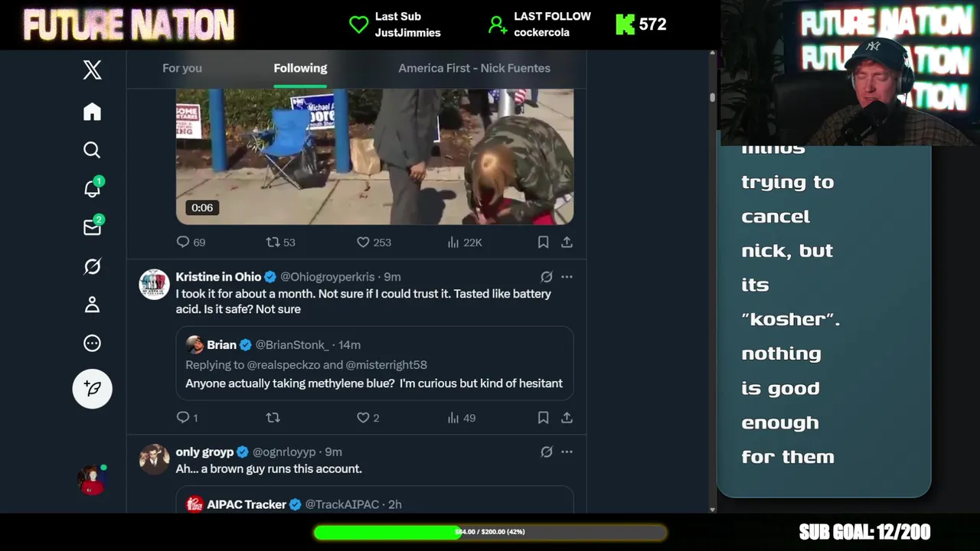980x551 pixels.
Task: Select the Following tab
Action: click(x=300, y=68)
